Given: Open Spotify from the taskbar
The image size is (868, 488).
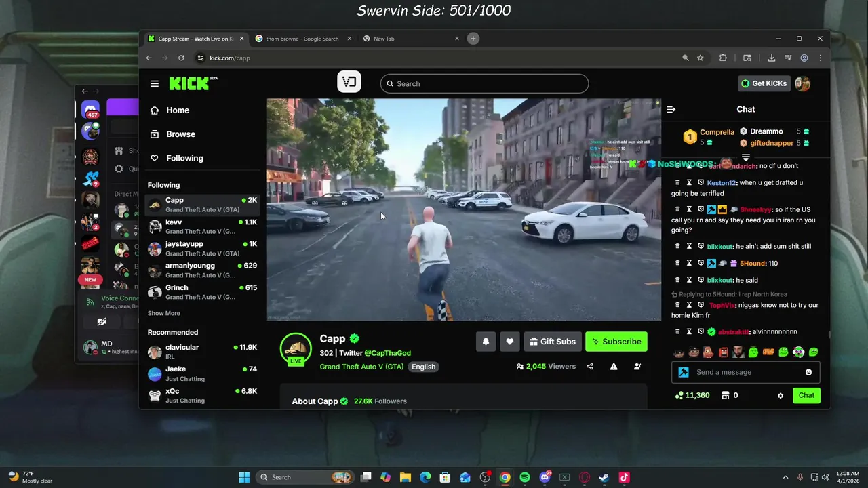Looking at the screenshot, I should pyautogui.click(x=525, y=477).
